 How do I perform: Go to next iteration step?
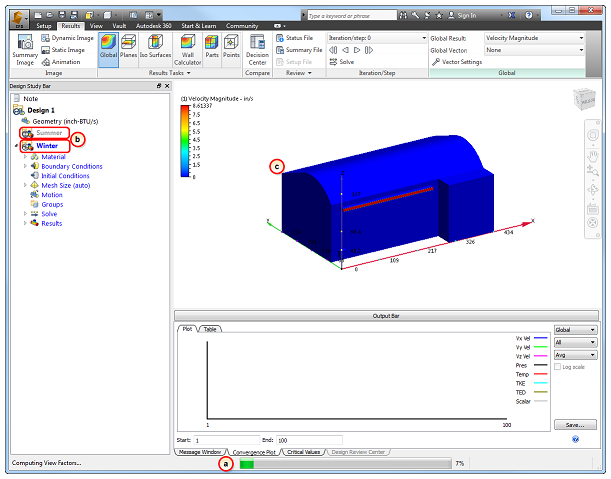(x=357, y=50)
